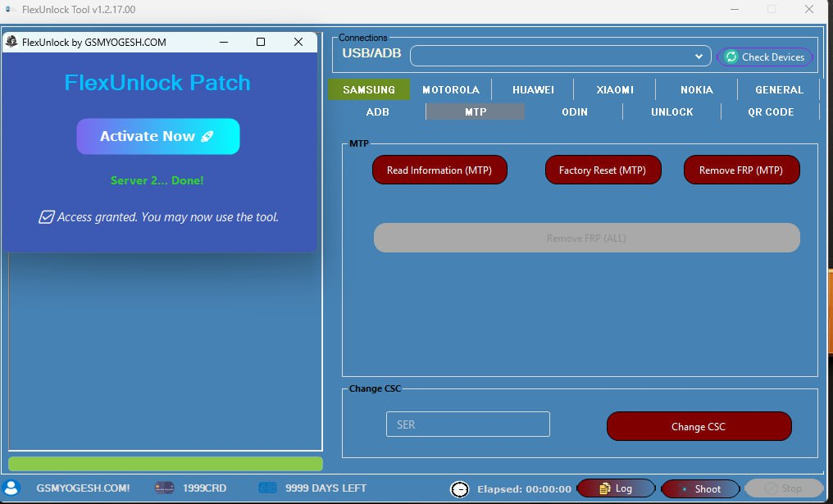833x504 pixels.
Task: Click the user account icon in the status bar
Action: tap(9, 487)
